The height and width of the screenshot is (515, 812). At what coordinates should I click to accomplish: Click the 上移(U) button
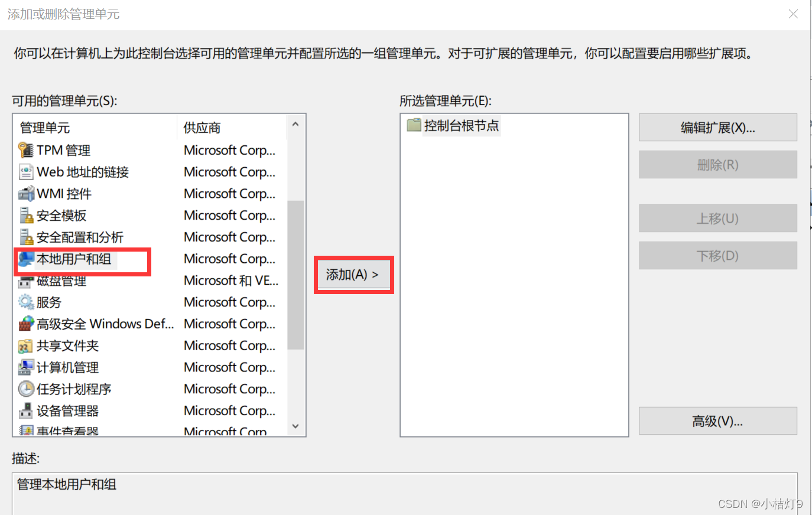click(718, 219)
